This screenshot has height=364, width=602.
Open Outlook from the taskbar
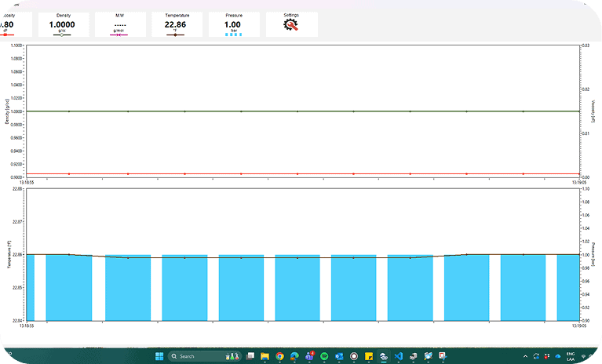tap(339, 356)
